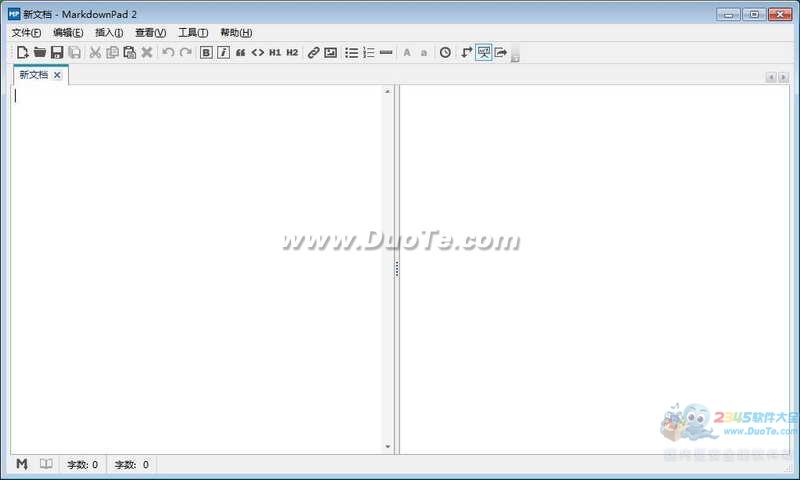Export the document with the export icon
800x480 pixels.
point(501,52)
